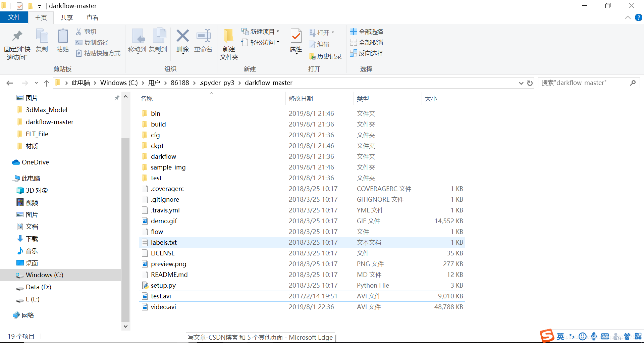Click the Edit (编辑) ribbon button
644x343 pixels.
[x=319, y=44]
